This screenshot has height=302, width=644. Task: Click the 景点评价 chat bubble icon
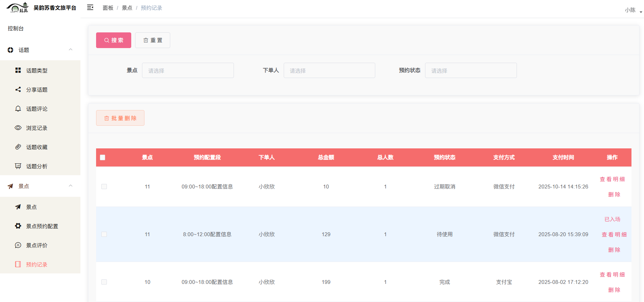coord(18,245)
